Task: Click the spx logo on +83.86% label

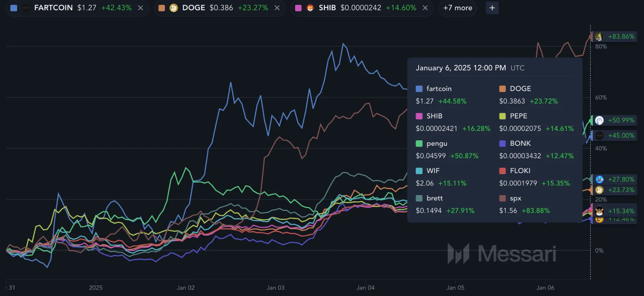Action: click(599, 36)
